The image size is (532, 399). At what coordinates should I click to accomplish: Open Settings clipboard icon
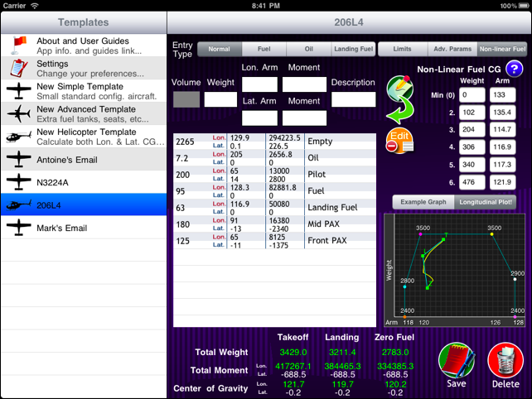click(17, 69)
